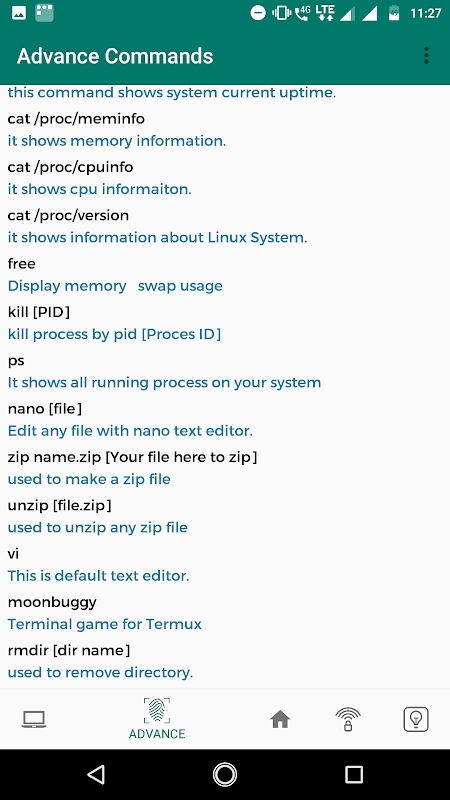Select the cat /proc/meminfo command
The height and width of the screenshot is (800, 450).
[76, 119]
